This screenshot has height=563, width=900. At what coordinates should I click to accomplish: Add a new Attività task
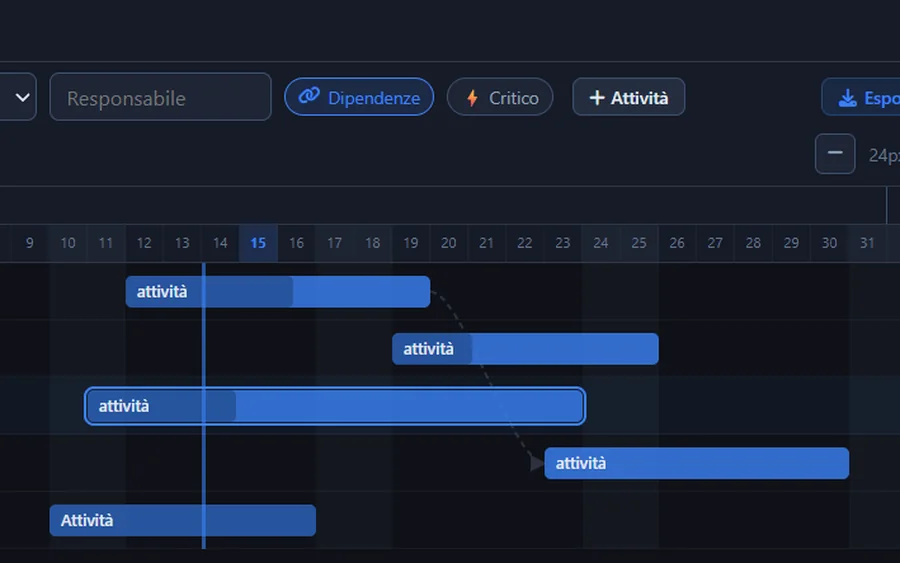point(629,97)
